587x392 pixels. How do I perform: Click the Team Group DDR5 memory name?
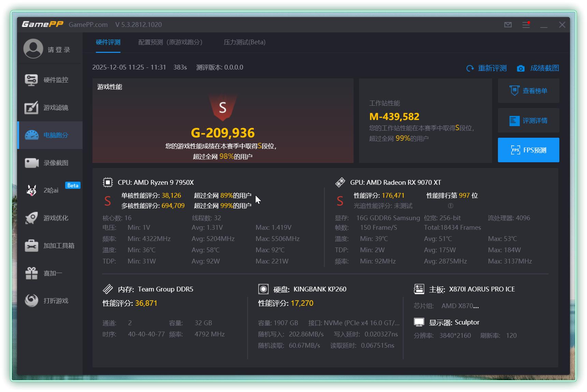(166, 289)
